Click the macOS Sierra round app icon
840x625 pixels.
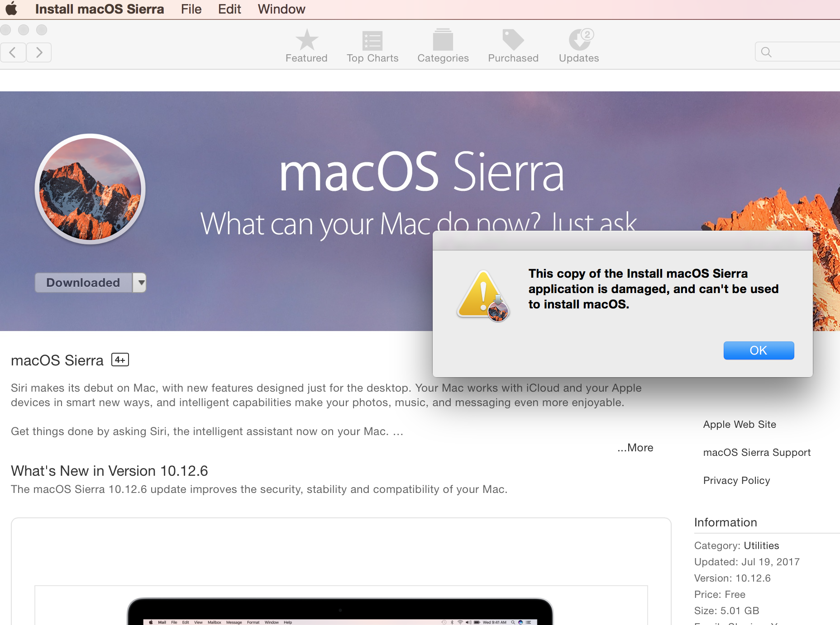click(91, 189)
